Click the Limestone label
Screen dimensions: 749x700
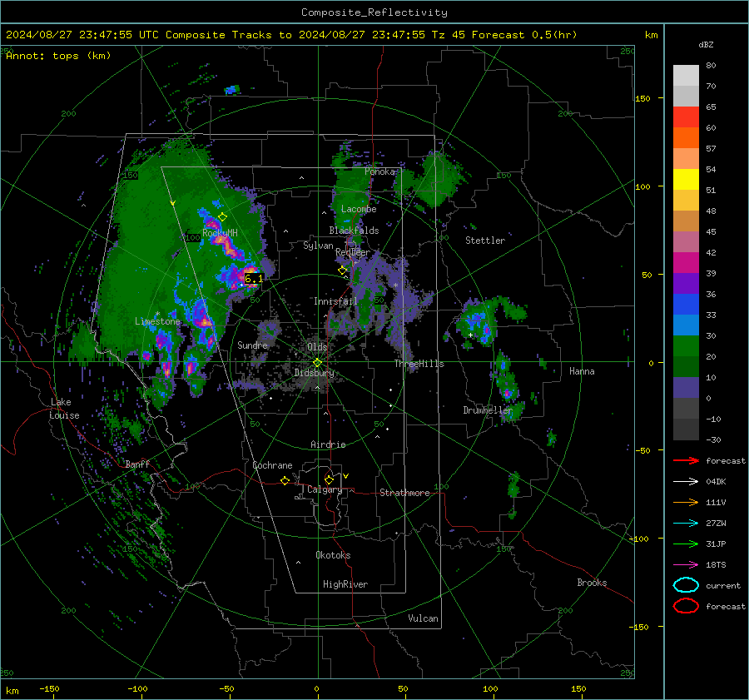coord(157,321)
